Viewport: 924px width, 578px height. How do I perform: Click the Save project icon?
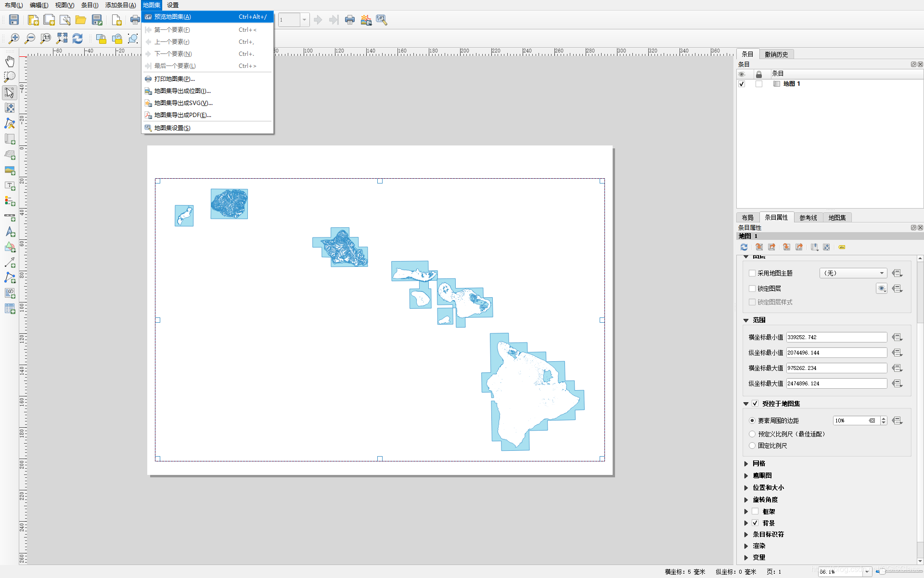coord(14,20)
